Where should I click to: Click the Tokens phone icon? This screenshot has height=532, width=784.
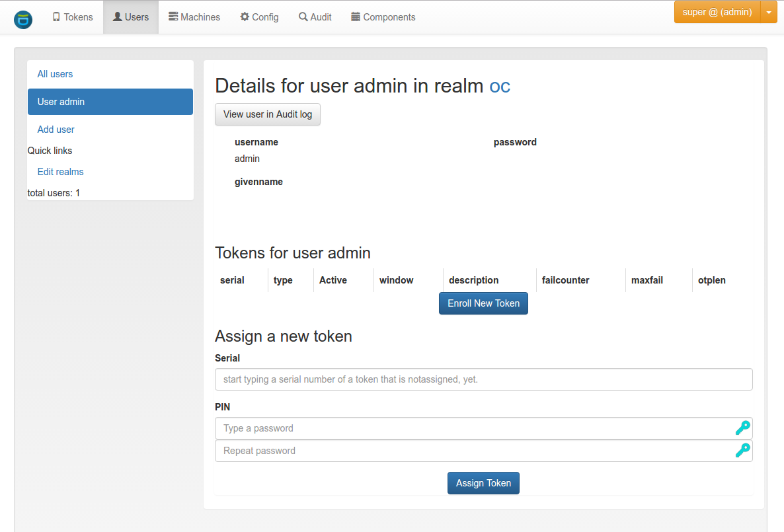click(56, 17)
